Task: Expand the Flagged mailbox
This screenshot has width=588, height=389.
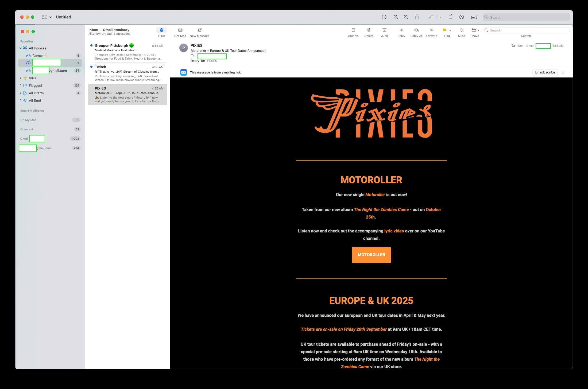Action: 21,85
